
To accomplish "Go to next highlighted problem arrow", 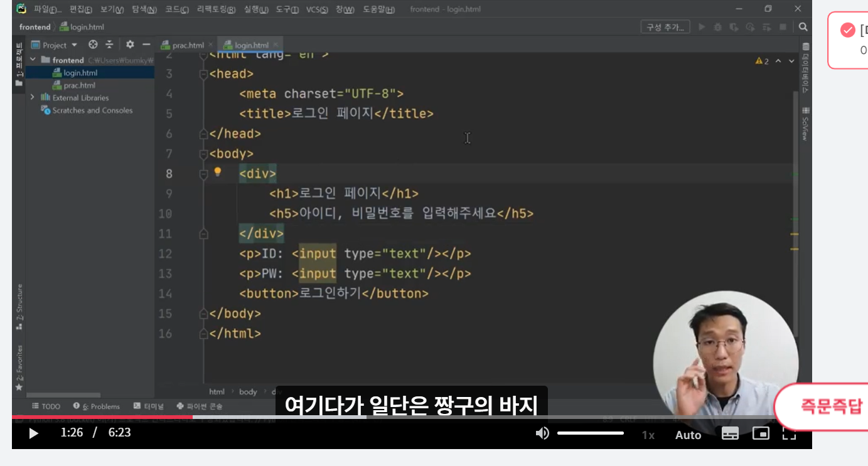I will click(x=791, y=61).
